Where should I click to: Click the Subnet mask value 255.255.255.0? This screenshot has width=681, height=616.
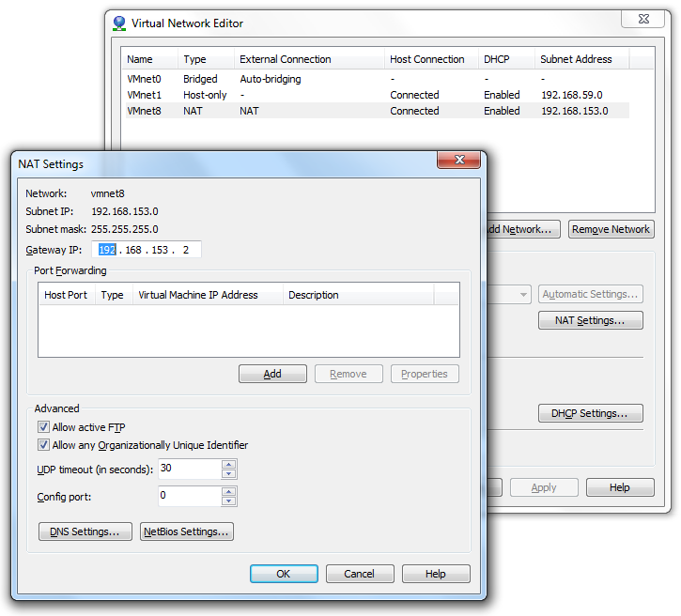[125, 229]
